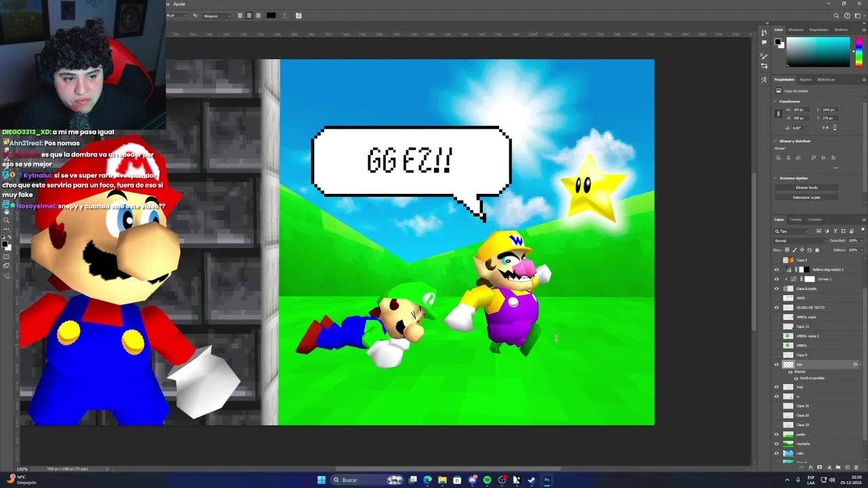Switch to the Canales tab

(x=795, y=220)
